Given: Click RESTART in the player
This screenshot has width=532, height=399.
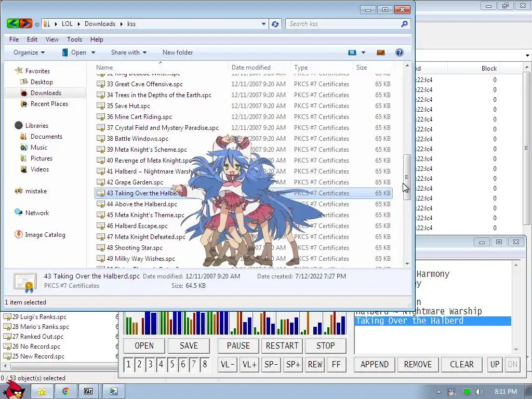Looking at the screenshot, I should (282, 345).
